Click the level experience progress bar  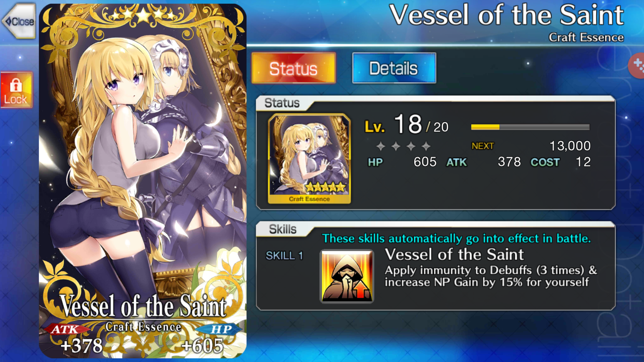pyautogui.click(x=530, y=127)
